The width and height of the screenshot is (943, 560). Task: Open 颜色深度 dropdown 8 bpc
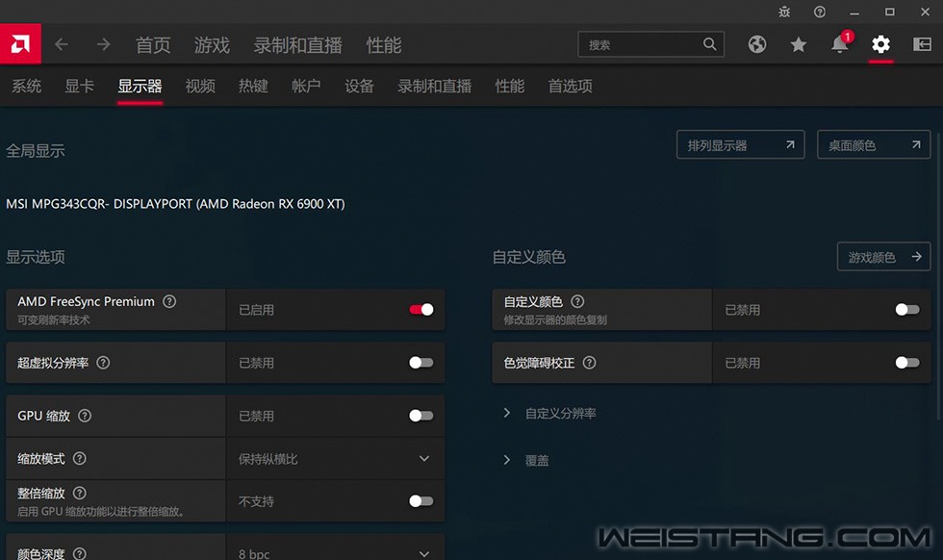coord(336,547)
